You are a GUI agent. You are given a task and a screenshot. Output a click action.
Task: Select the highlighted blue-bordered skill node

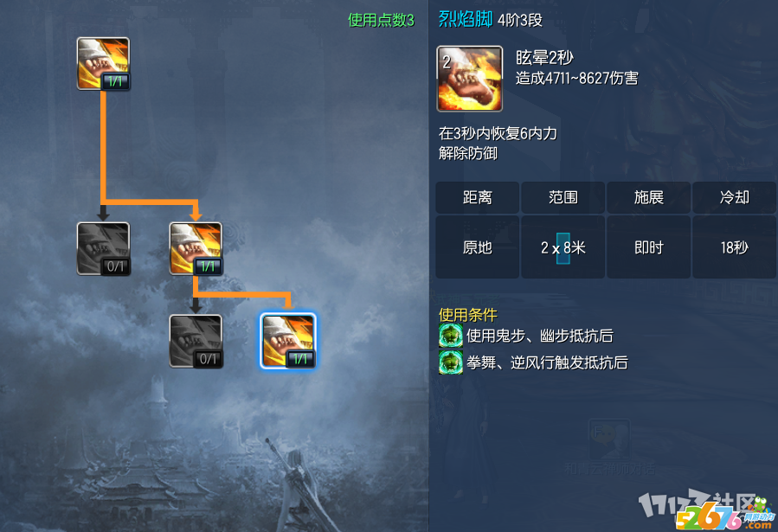click(288, 341)
